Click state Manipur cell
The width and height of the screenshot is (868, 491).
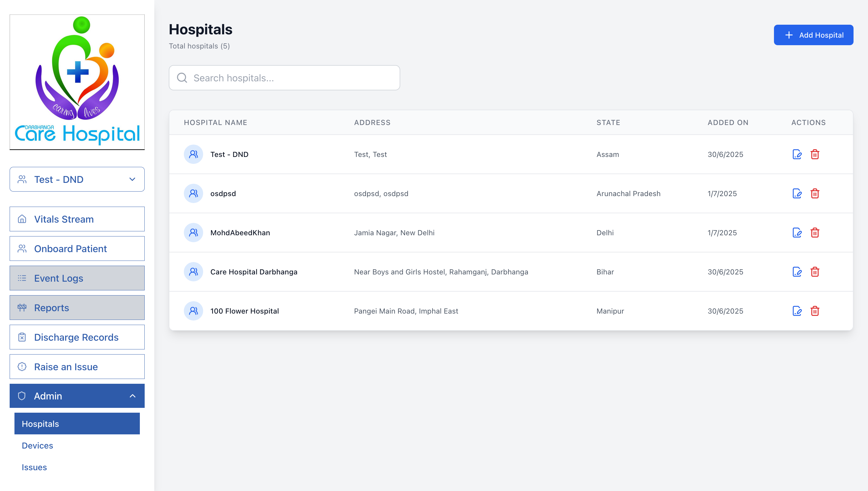point(610,311)
